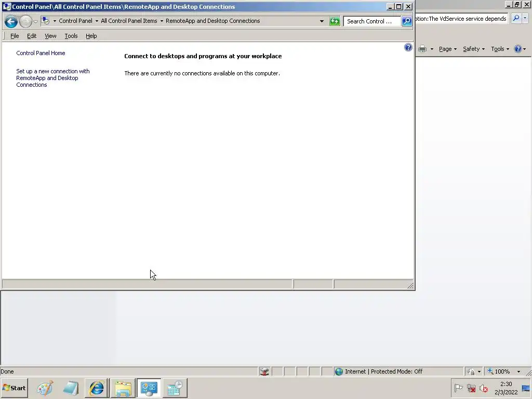Screen dimensions: 532x399
Task: Click the green Refresh button
Action: pos(335,21)
